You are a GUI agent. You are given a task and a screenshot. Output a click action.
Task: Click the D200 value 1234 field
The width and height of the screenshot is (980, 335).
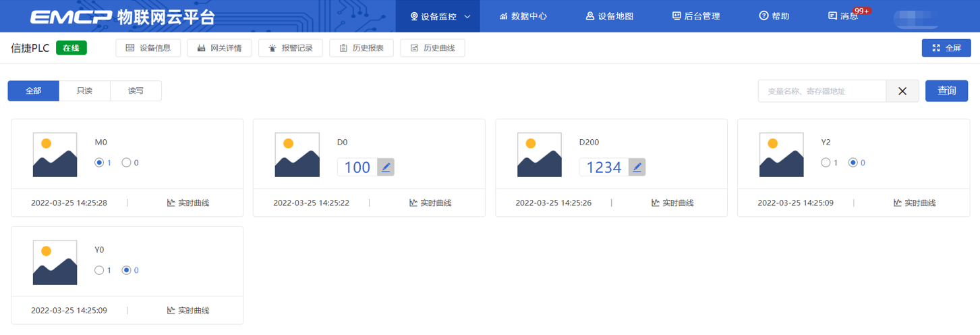click(604, 167)
